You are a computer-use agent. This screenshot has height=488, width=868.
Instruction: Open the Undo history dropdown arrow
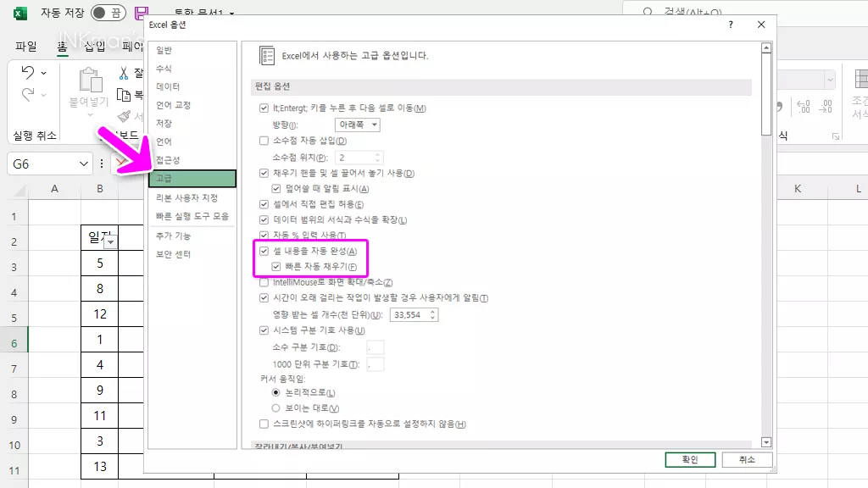pos(44,73)
